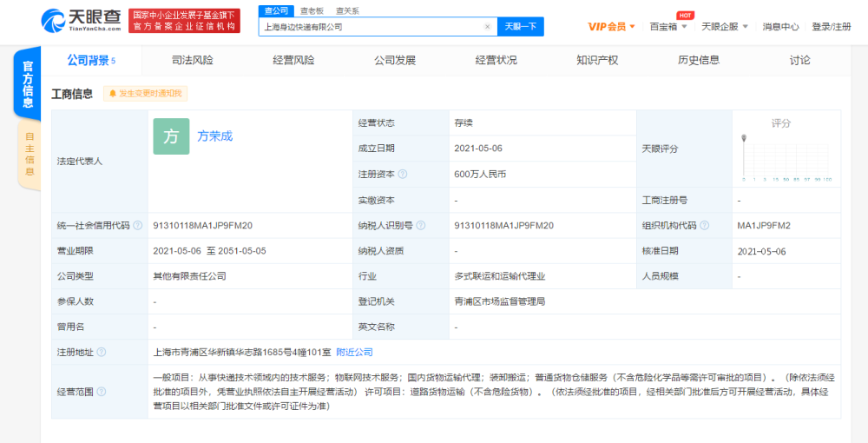Click the 天眼查 logo

pos(81,21)
